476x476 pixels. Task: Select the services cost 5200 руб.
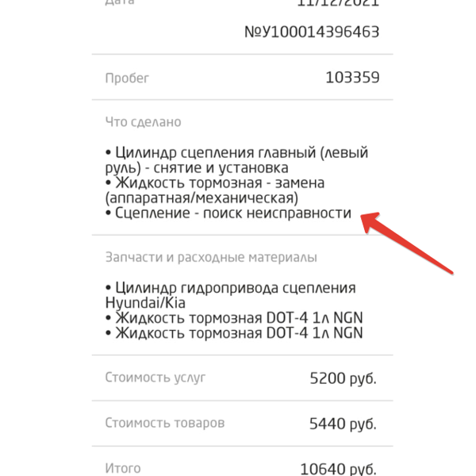343,378
